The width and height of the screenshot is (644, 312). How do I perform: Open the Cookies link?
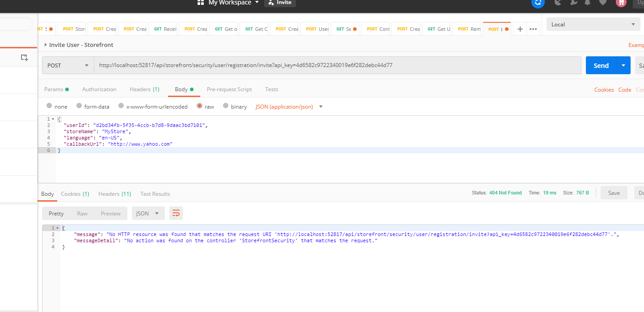click(604, 90)
